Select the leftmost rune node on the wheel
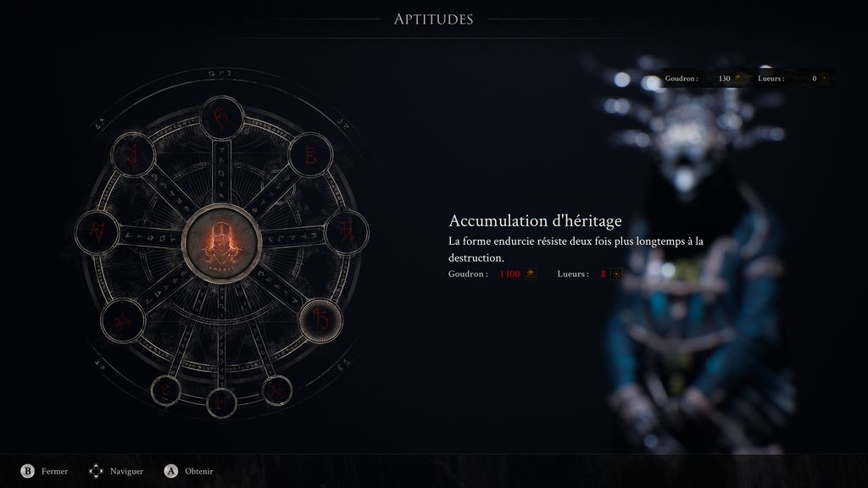 tap(97, 232)
